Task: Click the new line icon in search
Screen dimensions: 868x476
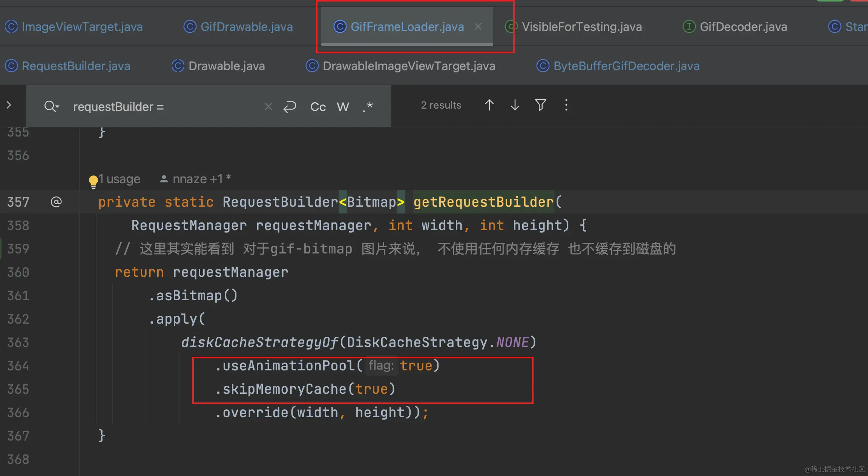Action: 290,106
